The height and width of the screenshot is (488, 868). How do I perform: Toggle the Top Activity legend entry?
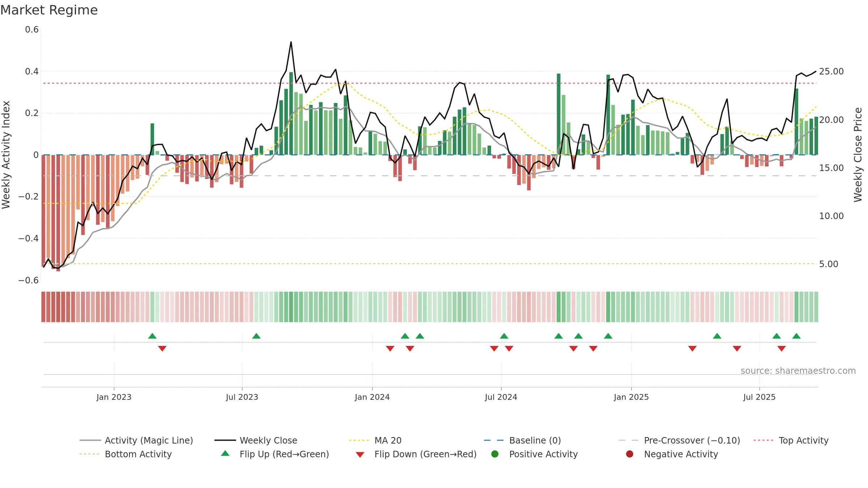tap(791, 440)
